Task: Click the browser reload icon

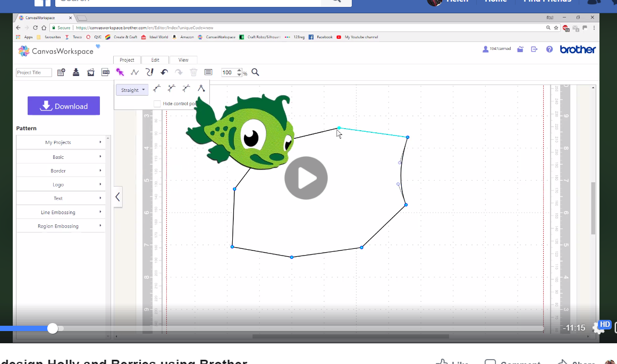Action: (x=35, y=28)
